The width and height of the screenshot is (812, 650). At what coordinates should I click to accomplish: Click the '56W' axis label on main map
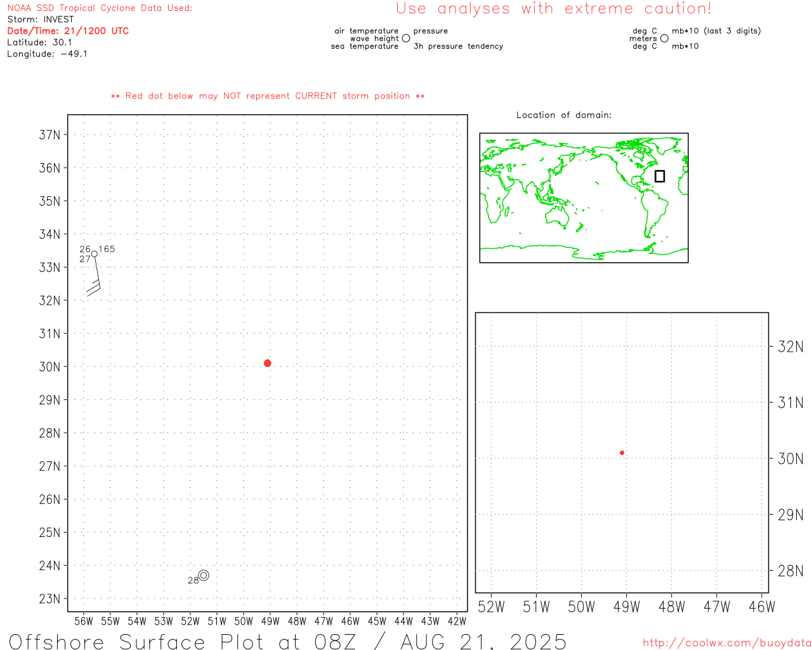coord(84,621)
